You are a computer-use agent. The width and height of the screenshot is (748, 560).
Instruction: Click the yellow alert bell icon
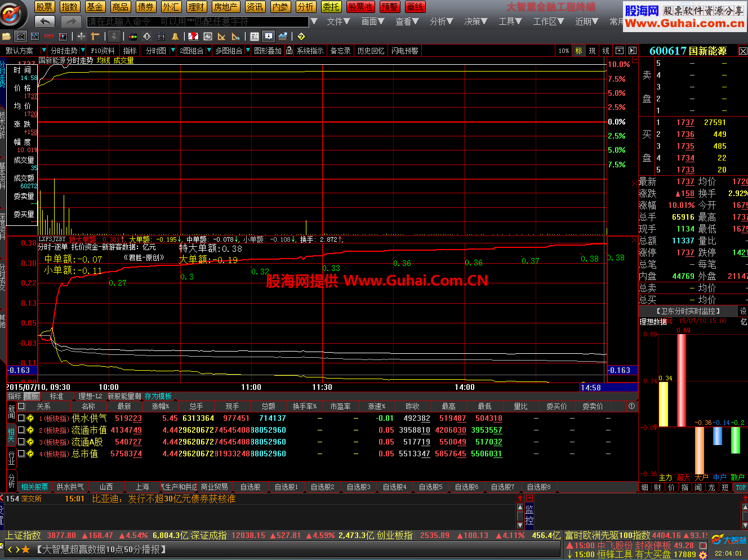coord(175,37)
